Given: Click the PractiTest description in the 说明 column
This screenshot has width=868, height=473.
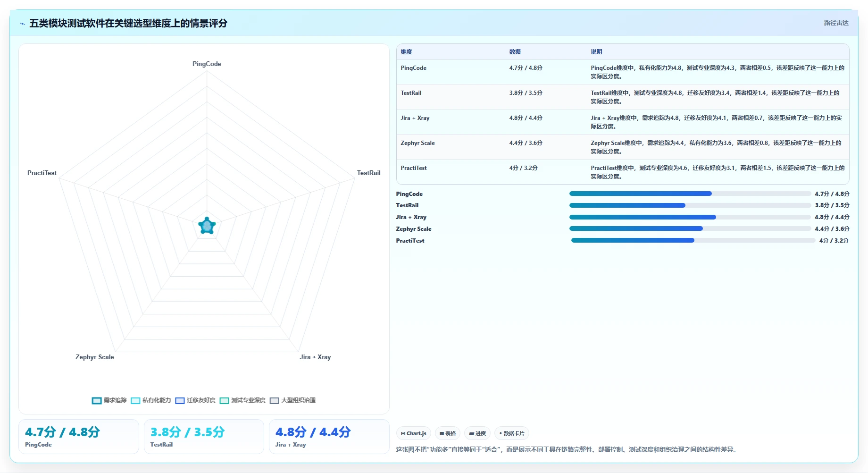Looking at the screenshot, I should point(718,172).
